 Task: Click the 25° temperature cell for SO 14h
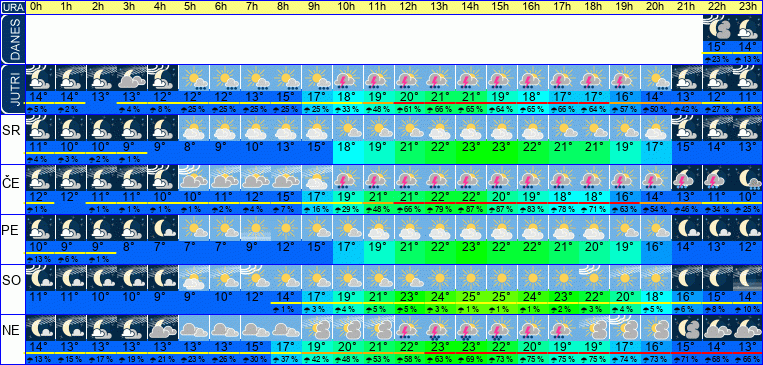470,296
